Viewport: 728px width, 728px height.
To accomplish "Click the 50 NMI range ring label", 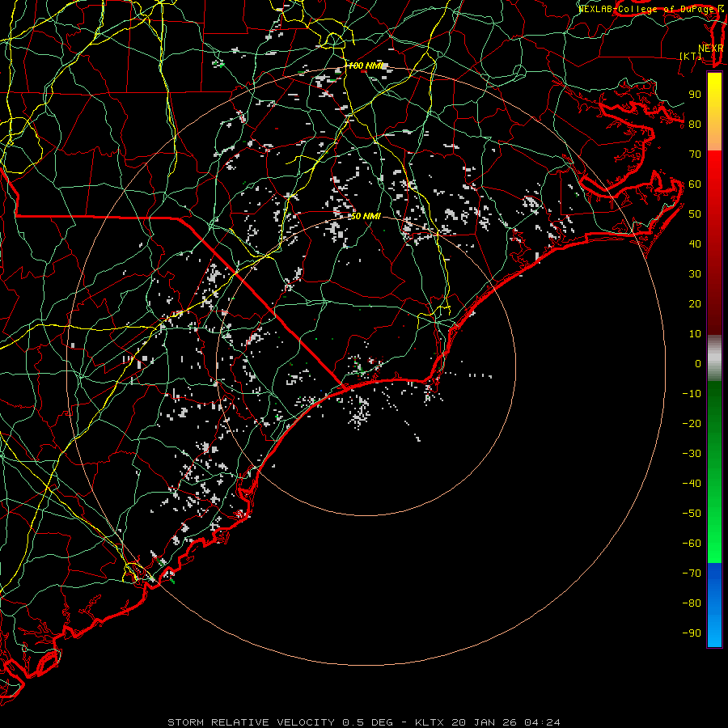I will (365, 216).
